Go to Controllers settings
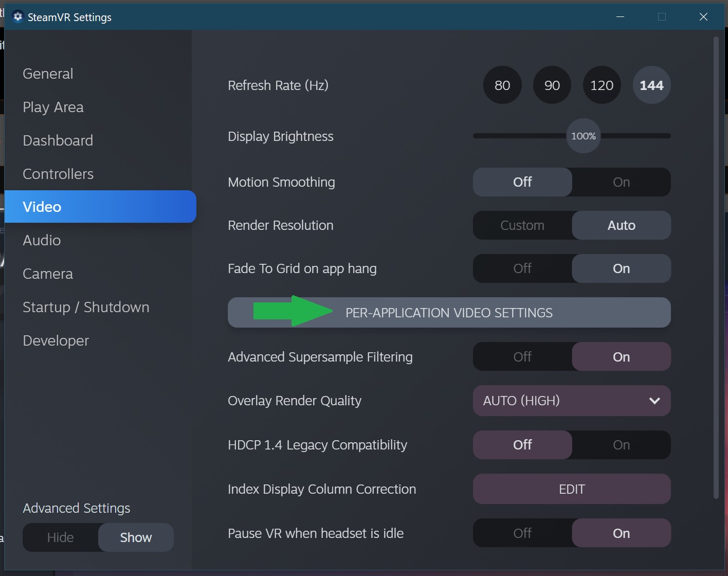This screenshot has height=576, width=728. (x=58, y=174)
